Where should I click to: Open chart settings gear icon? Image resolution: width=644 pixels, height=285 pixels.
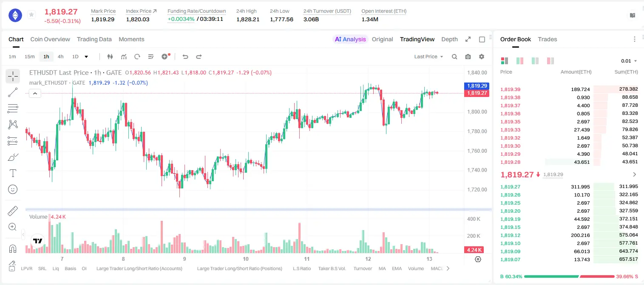coord(482,57)
